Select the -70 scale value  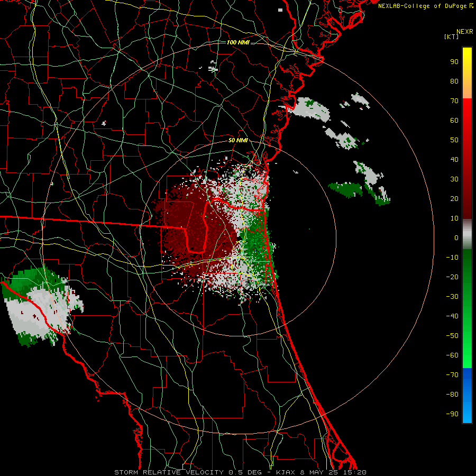[452, 374]
